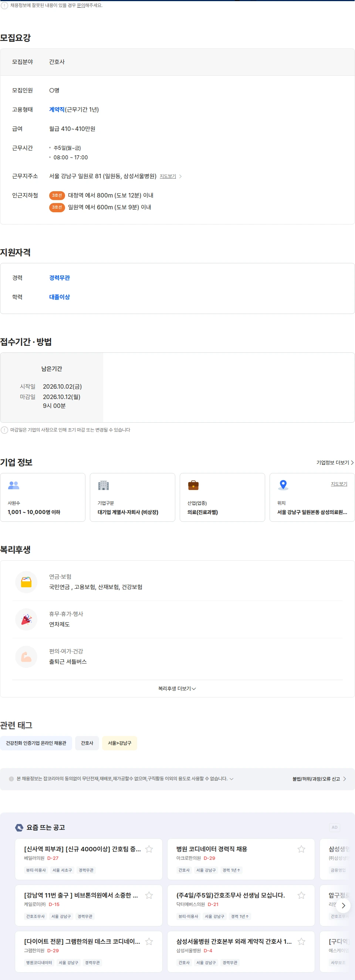Open 삼성서울병원 간호본부 외래 계약직 posting

[234, 942]
